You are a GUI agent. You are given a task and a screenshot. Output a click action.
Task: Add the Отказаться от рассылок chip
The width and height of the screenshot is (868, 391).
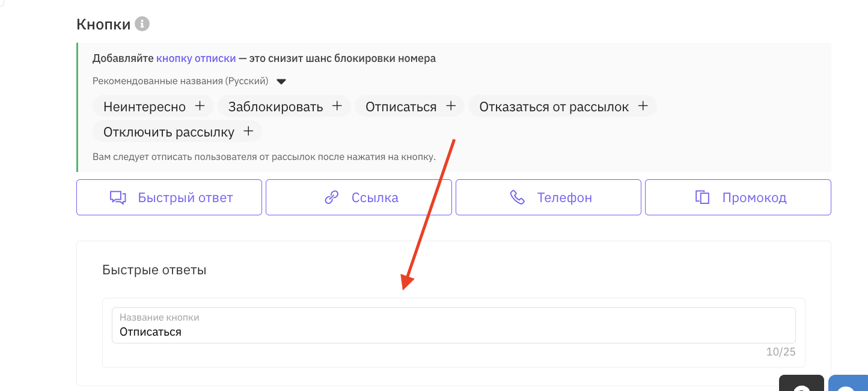tap(563, 106)
